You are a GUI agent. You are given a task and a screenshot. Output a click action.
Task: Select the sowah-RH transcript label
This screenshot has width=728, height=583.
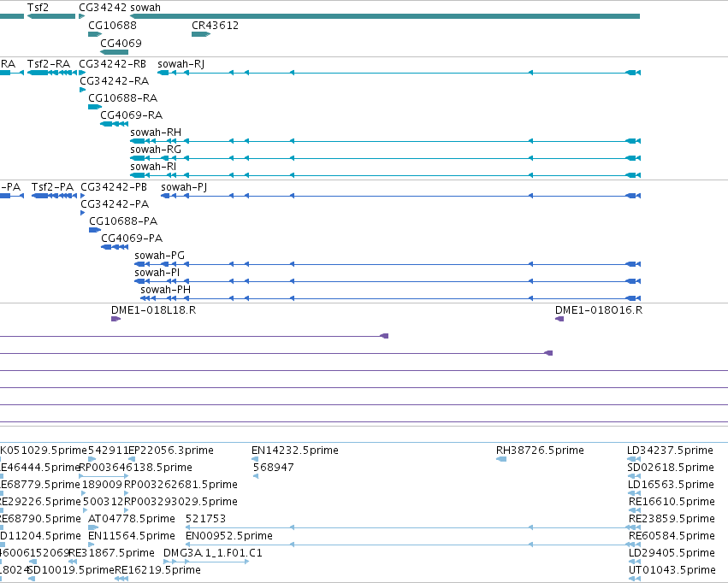(x=156, y=132)
